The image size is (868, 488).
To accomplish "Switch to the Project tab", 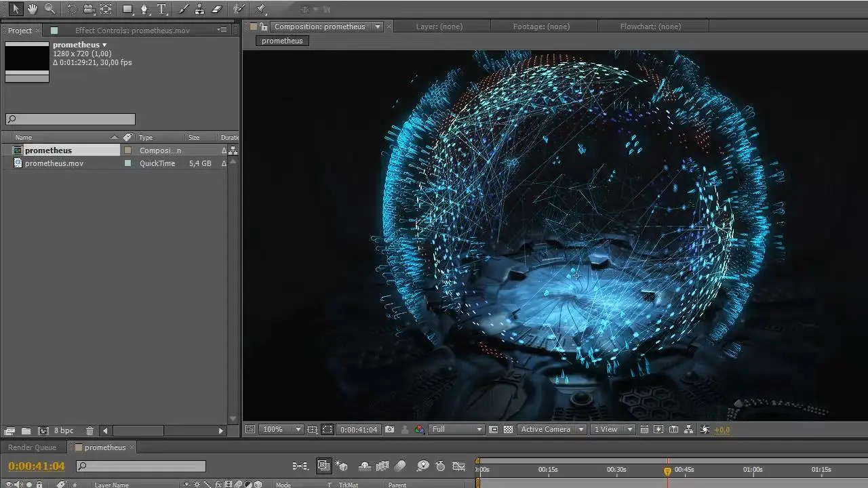I will point(20,30).
